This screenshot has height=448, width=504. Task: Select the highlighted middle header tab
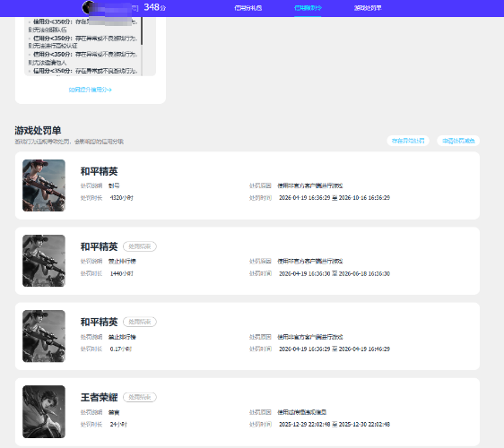coord(308,8)
